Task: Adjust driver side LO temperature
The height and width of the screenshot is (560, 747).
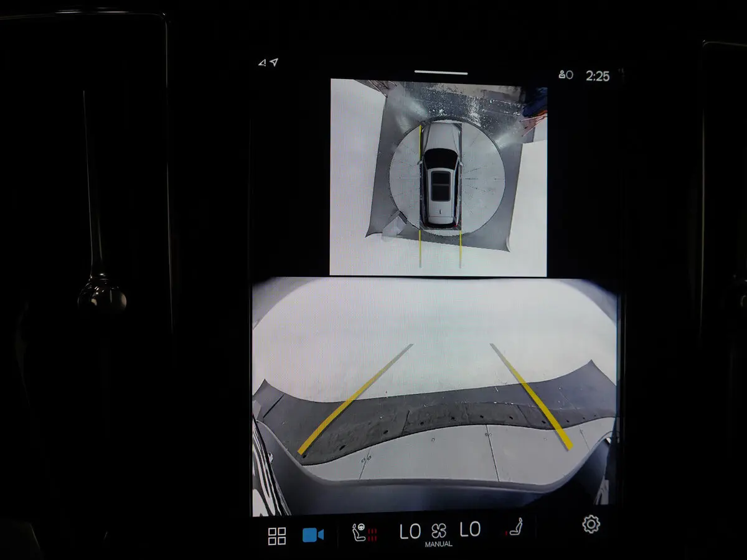Action: click(x=410, y=531)
